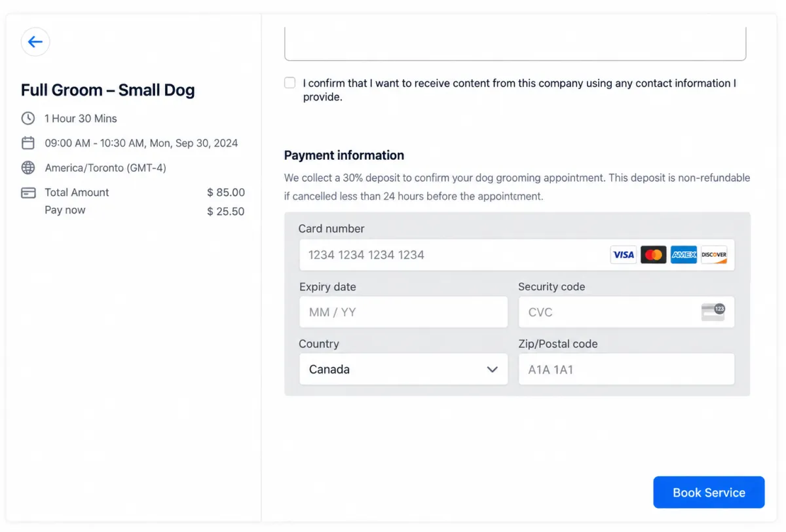Click the Zip/Postal code field
The width and height of the screenshot is (786, 532).
[626, 370]
